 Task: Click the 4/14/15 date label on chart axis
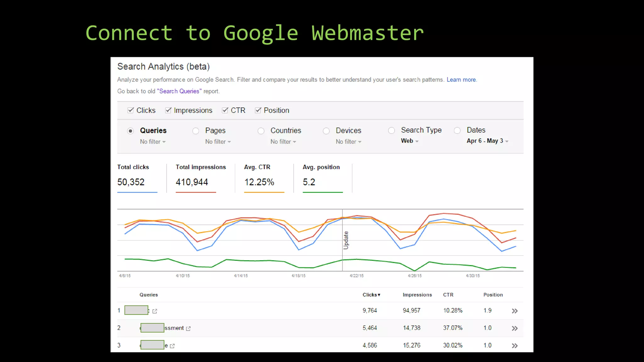(241, 276)
